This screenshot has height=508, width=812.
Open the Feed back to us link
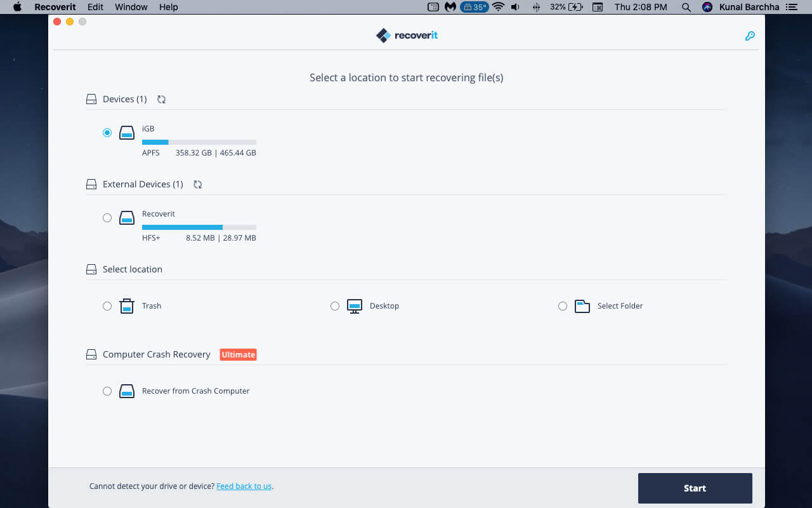(x=244, y=486)
